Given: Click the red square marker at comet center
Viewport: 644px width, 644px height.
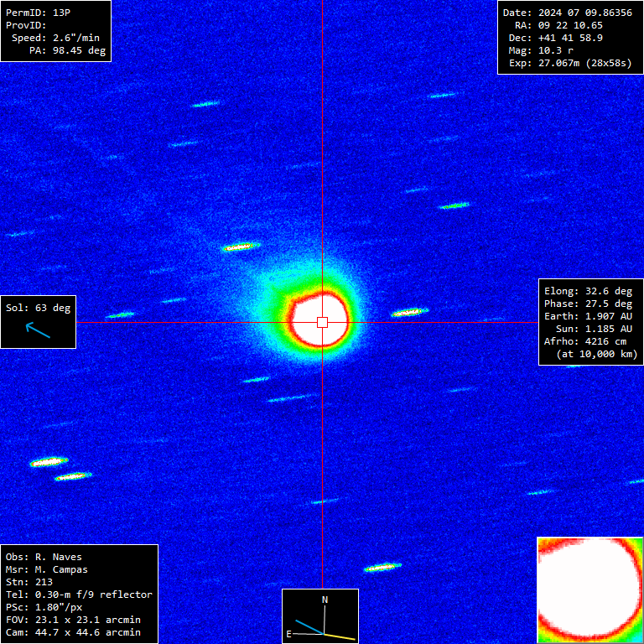Looking at the screenshot, I should tap(322, 322).
